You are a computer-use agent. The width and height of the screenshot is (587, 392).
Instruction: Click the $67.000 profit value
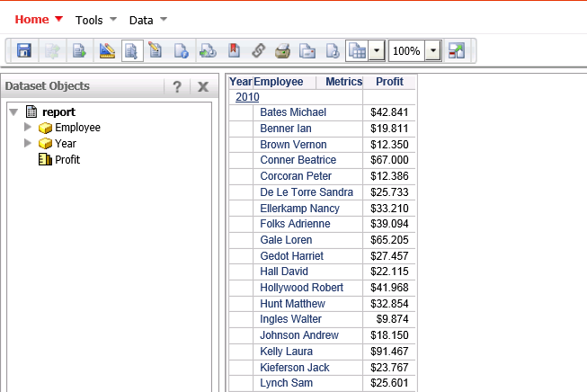(389, 160)
